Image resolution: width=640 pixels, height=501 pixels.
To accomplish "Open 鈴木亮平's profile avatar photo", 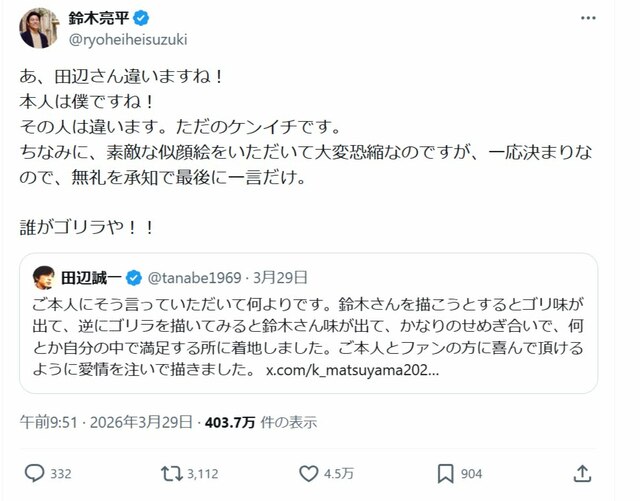I will [36, 29].
